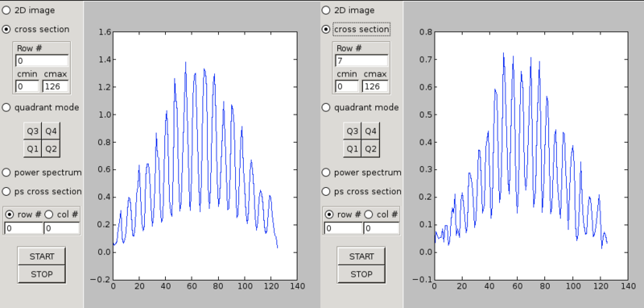644x308 pixels.
Task: Click STOP button in left panel
Action: 42,274
